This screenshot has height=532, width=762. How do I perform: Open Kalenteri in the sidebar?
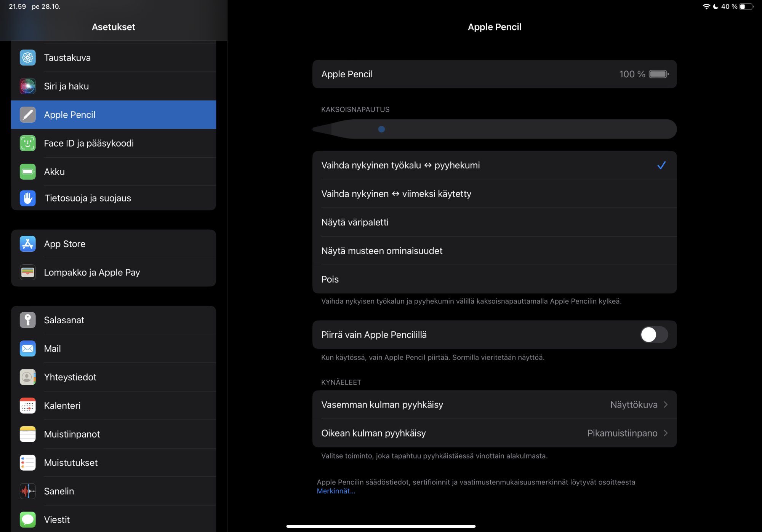62,406
